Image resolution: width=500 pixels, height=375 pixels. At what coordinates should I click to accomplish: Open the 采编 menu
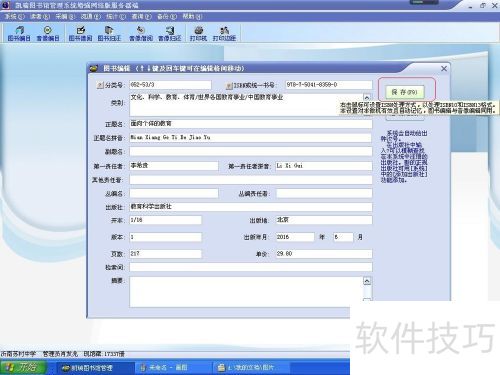pyautogui.click(x=65, y=16)
